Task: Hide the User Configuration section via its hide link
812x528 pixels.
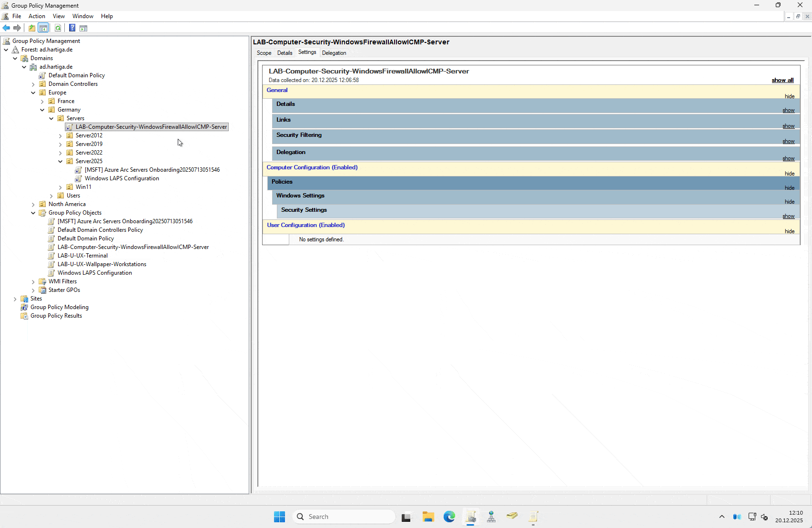Action: click(790, 231)
